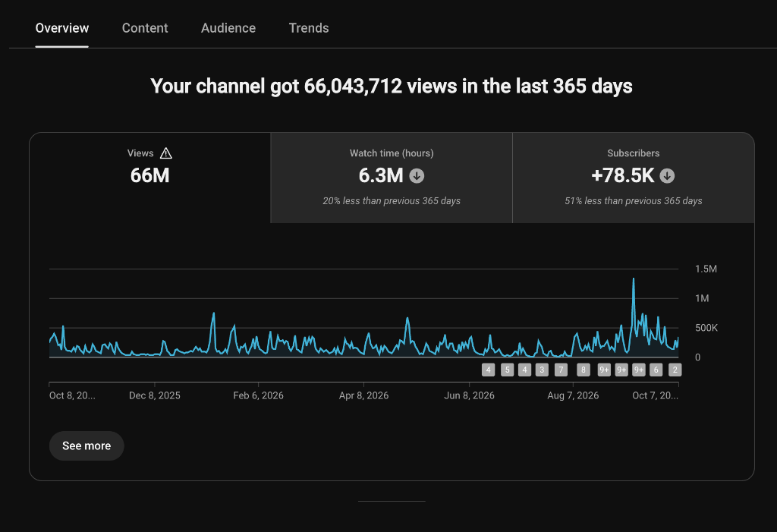Select the Subscribers metric card
This screenshot has width=777, height=532.
(x=634, y=178)
